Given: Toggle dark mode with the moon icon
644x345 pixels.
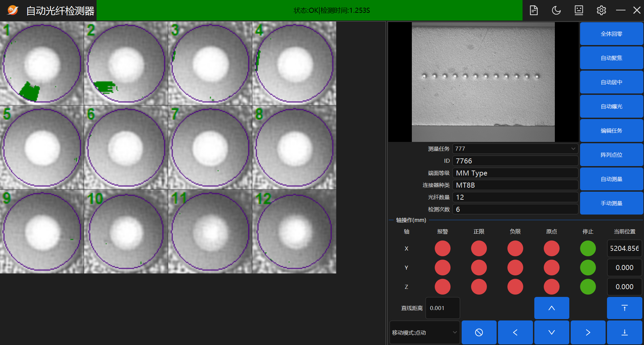Looking at the screenshot, I should 556,10.
